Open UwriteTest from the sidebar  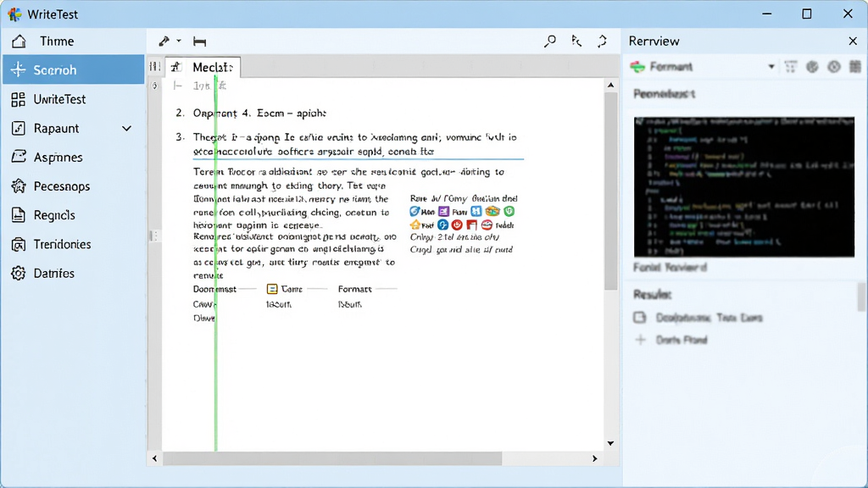coord(73,99)
